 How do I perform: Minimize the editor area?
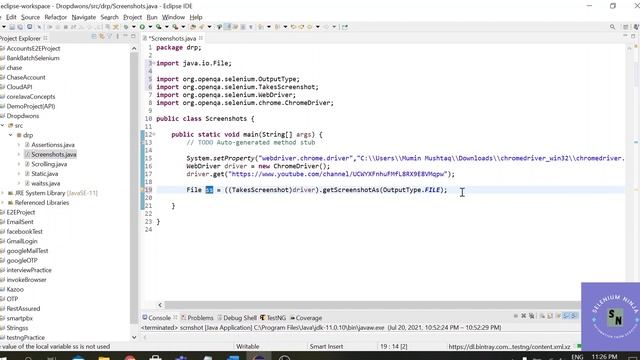pos(625,36)
